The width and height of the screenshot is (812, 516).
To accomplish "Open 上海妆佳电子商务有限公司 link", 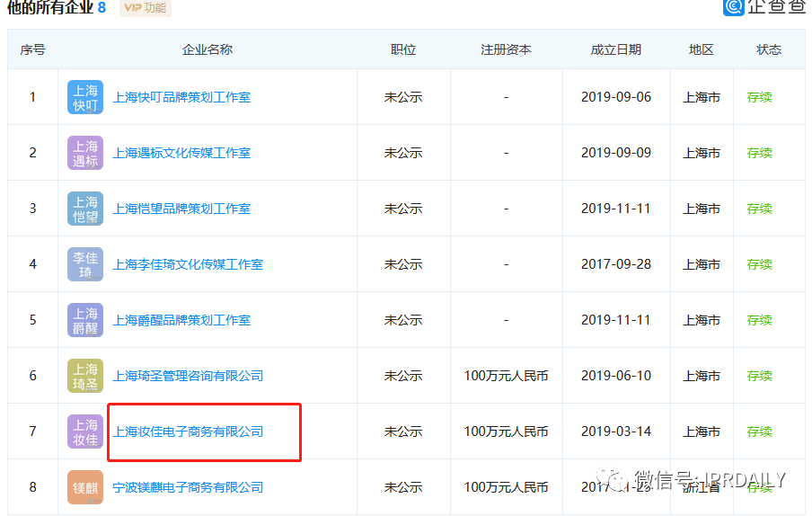I will click(x=188, y=431).
